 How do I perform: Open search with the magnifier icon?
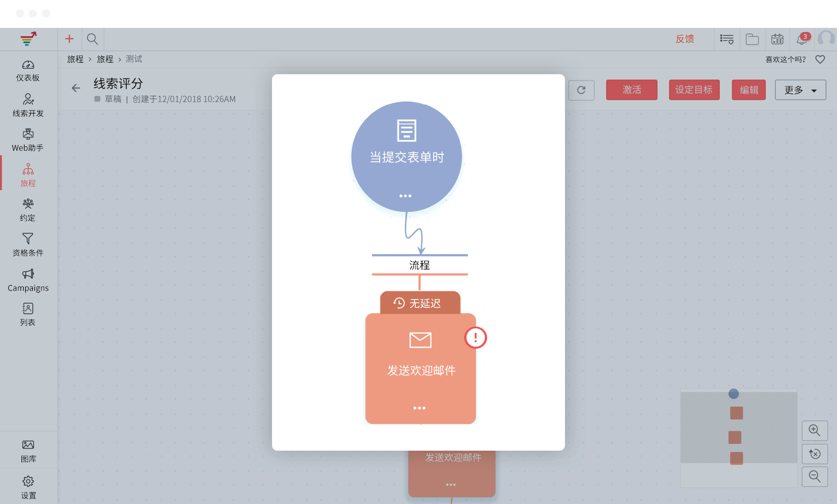92,39
